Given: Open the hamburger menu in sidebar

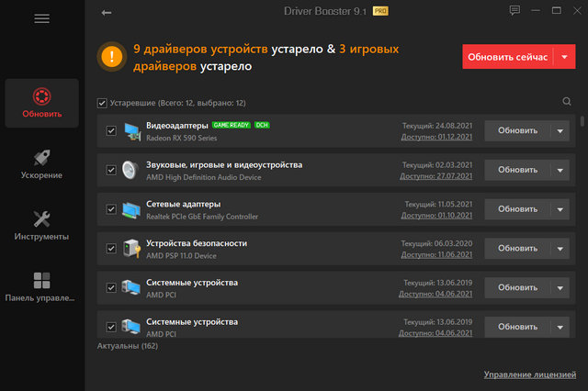Looking at the screenshot, I should [41, 18].
